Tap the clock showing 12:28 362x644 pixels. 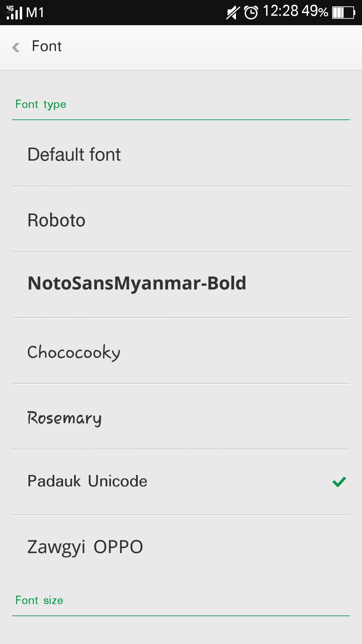tap(280, 12)
